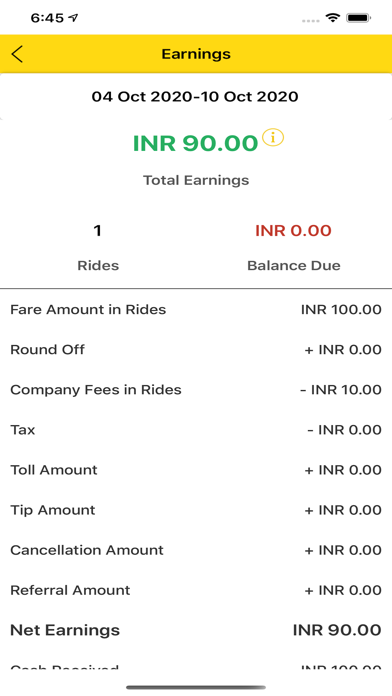Tap the location arrow next to 6:45
The width and height of the screenshot is (392, 696).
(x=73, y=18)
